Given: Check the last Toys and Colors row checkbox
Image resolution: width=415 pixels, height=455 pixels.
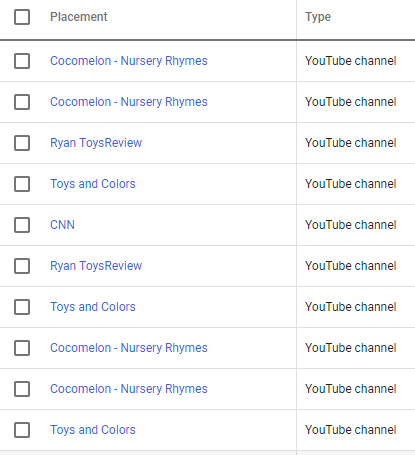Looking at the screenshot, I should click(22, 430).
